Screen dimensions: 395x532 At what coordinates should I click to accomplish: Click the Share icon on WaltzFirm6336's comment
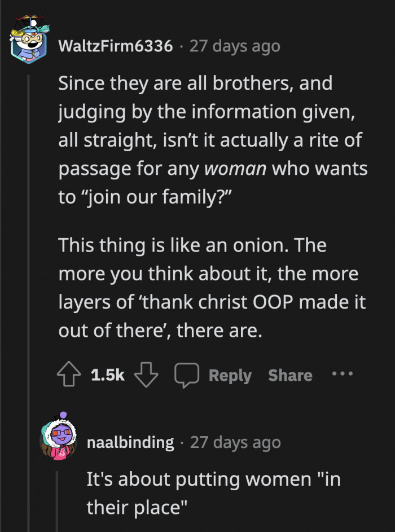point(289,375)
